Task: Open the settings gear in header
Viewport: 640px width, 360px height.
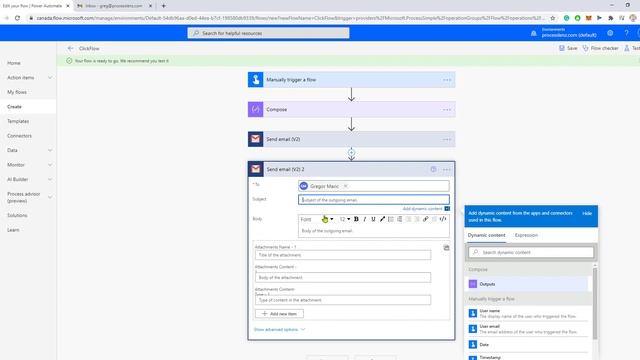Action: [610, 33]
